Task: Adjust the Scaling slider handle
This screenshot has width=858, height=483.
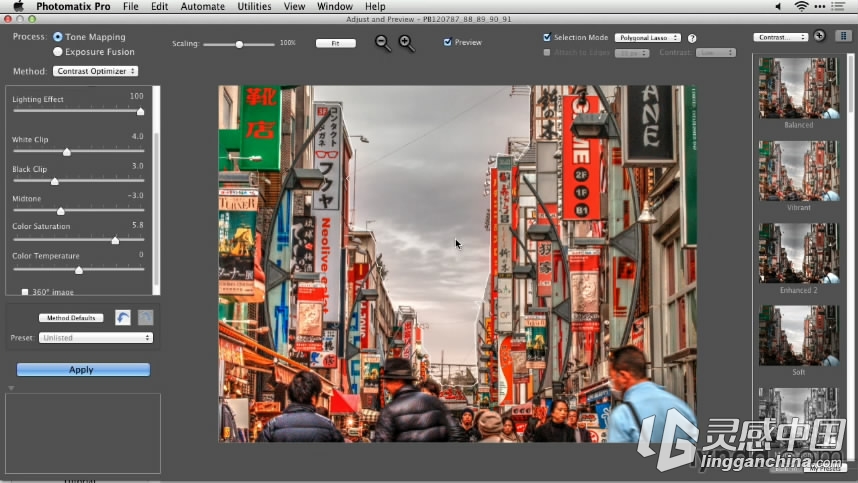Action: coord(239,44)
